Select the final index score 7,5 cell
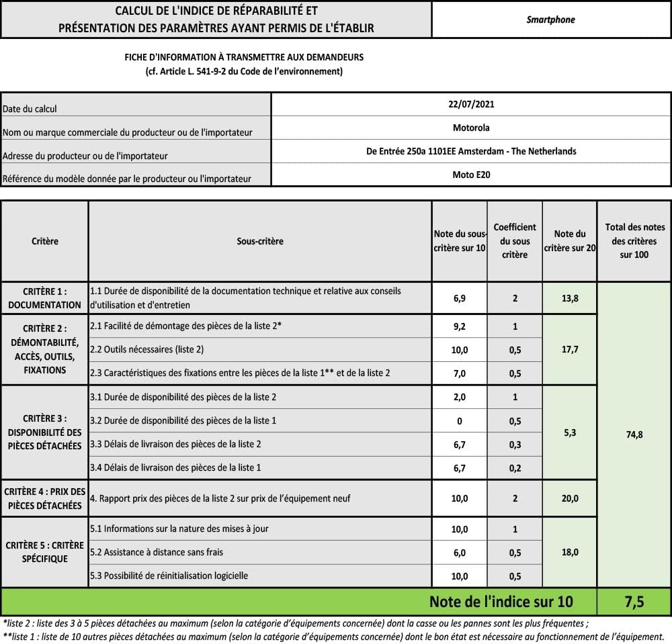 click(634, 602)
